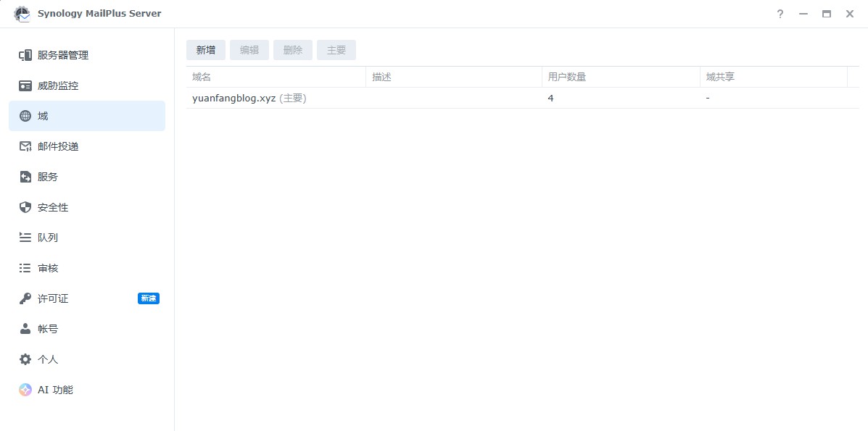Open the 队列 section
Viewport: 868px width, 431px height.
(87, 238)
